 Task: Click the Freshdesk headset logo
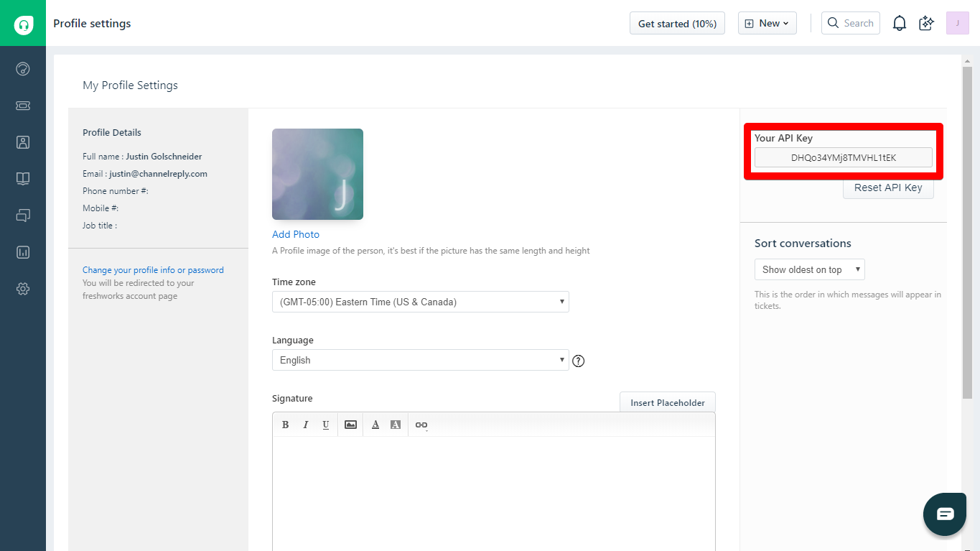(23, 24)
